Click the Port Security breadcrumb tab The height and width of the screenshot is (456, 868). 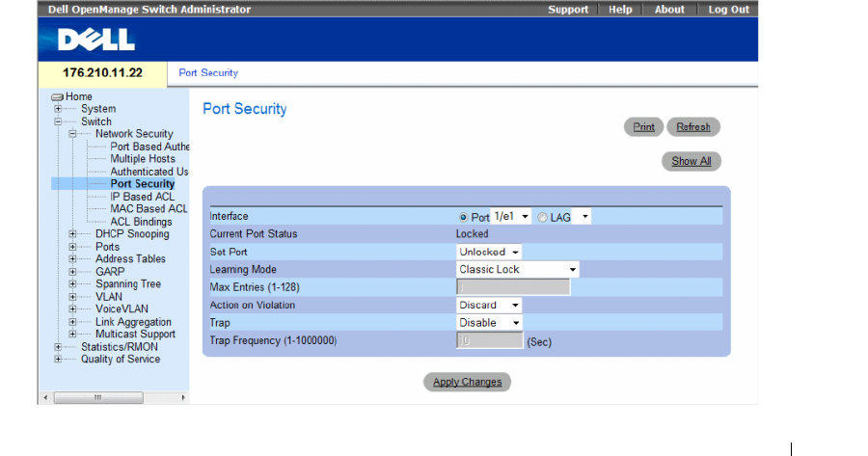pyautogui.click(x=208, y=73)
